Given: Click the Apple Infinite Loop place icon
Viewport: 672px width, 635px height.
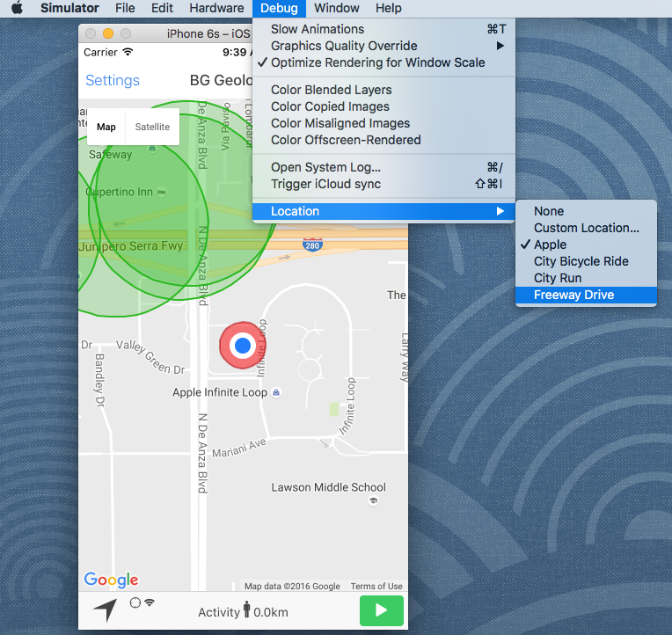Looking at the screenshot, I should (x=276, y=392).
